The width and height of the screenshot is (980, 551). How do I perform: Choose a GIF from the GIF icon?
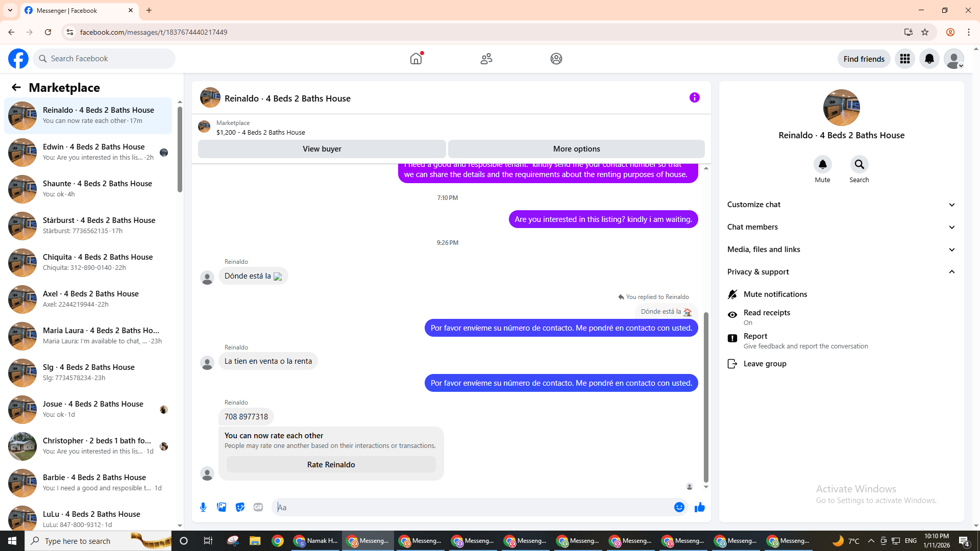click(x=258, y=507)
